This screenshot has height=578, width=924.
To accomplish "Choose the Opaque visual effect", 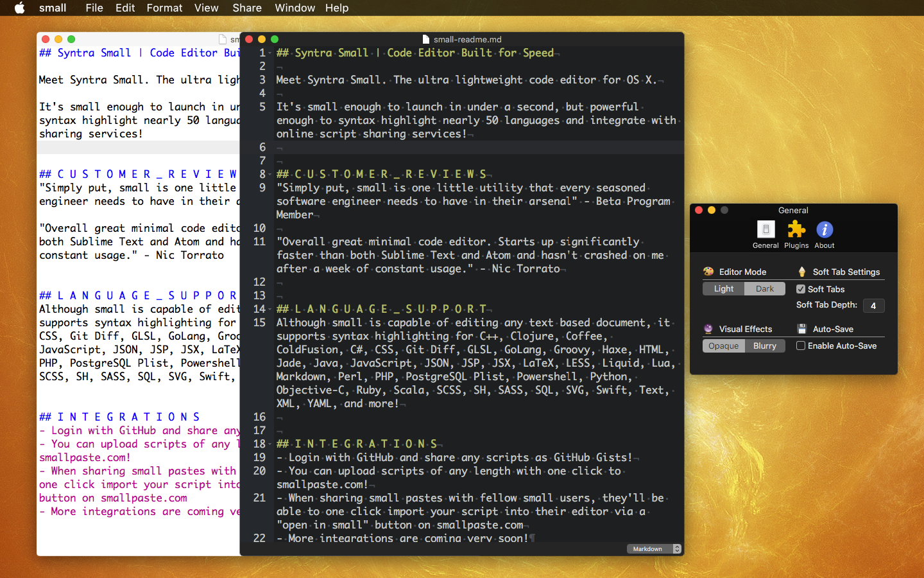I will point(724,346).
